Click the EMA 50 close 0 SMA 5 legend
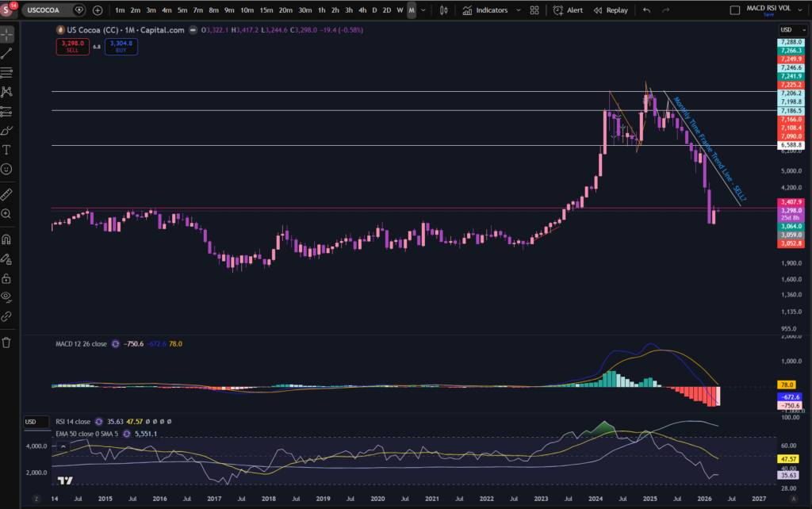 pyautogui.click(x=87, y=434)
